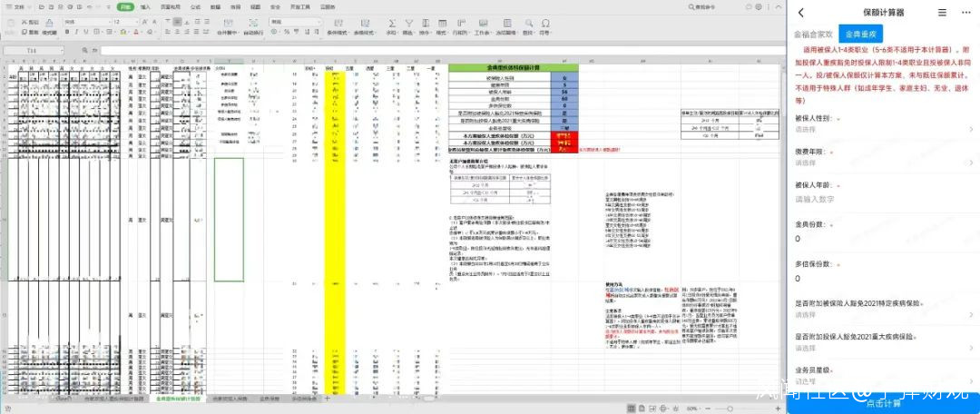Add a new sheet with plus button
Image resolution: width=980 pixels, height=414 pixels.
click(327, 398)
